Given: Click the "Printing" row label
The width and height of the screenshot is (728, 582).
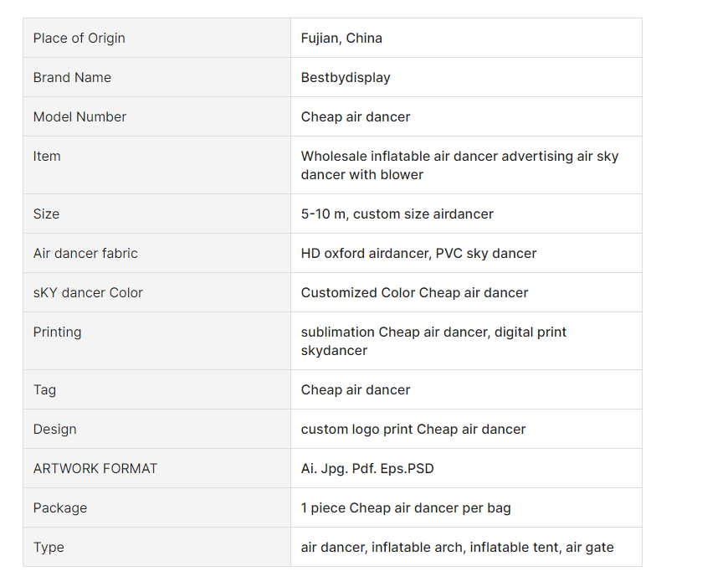Looking at the screenshot, I should point(58,332).
